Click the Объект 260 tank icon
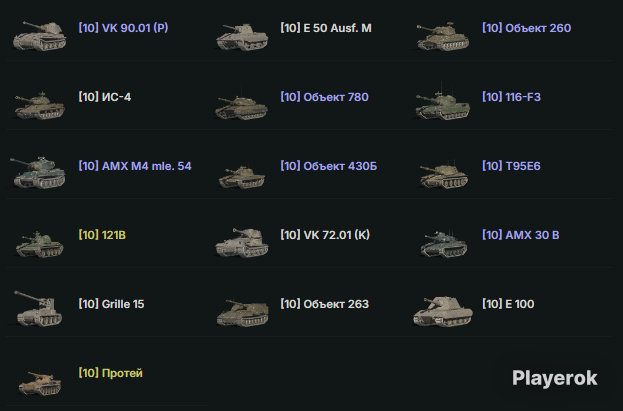 [x=442, y=37]
